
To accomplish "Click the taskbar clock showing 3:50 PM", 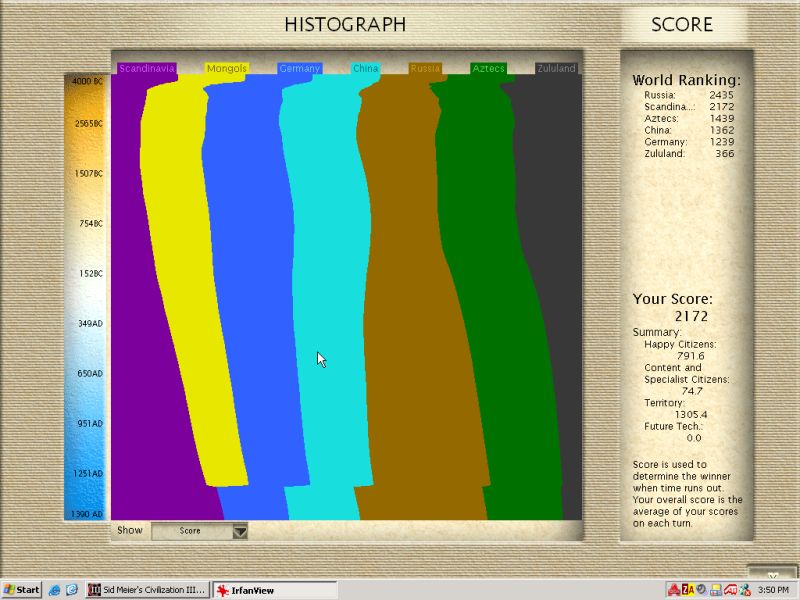I will (772, 590).
